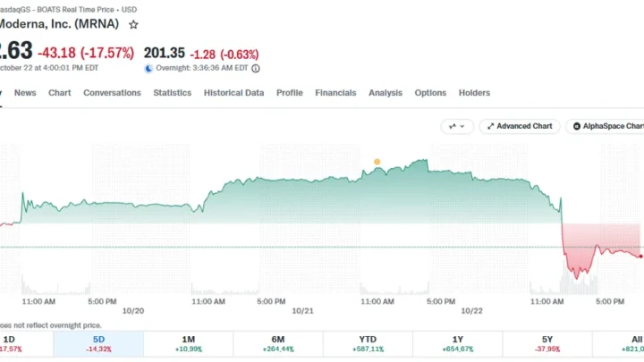Open the Statistics tab
This screenshot has height=362, width=644.
pyautogui.click(x=172, y=93)
